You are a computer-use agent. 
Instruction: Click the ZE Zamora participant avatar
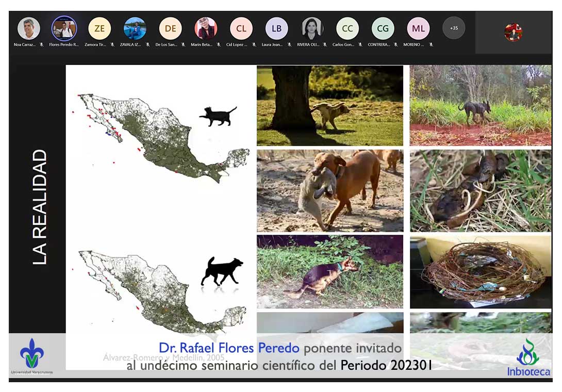[x=100, y=29]
